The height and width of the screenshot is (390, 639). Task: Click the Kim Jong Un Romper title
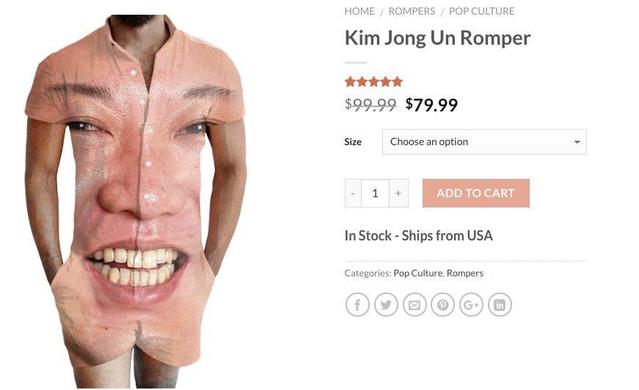pyautogui.click(x=438, y=38)
